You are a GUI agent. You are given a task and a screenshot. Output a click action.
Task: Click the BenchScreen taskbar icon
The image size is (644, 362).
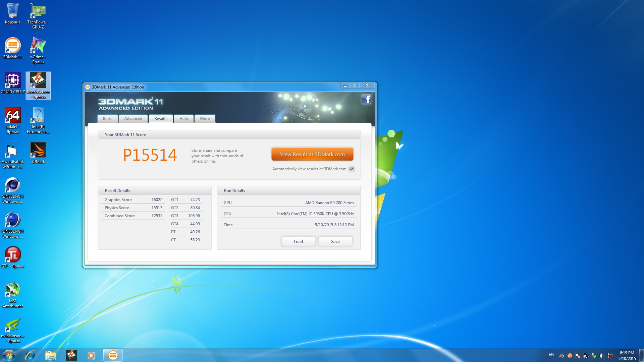tap(71, 355)
